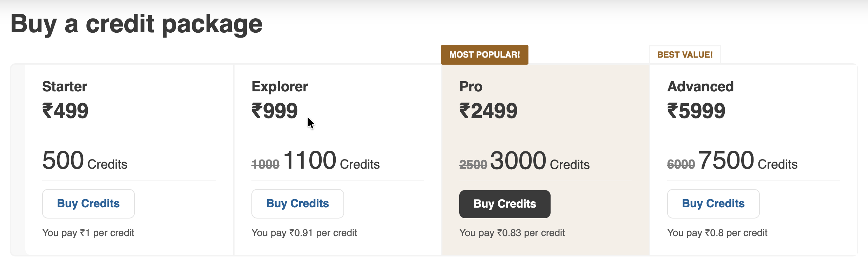Click the 'You pay ₹0.83 per credit' note

(x=512, y=233)
